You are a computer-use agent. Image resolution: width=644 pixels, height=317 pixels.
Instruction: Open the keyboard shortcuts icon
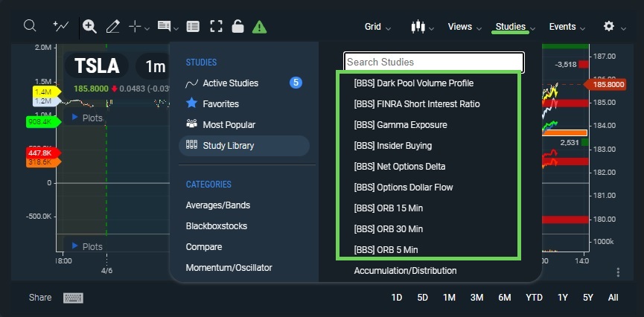[73, 298]
